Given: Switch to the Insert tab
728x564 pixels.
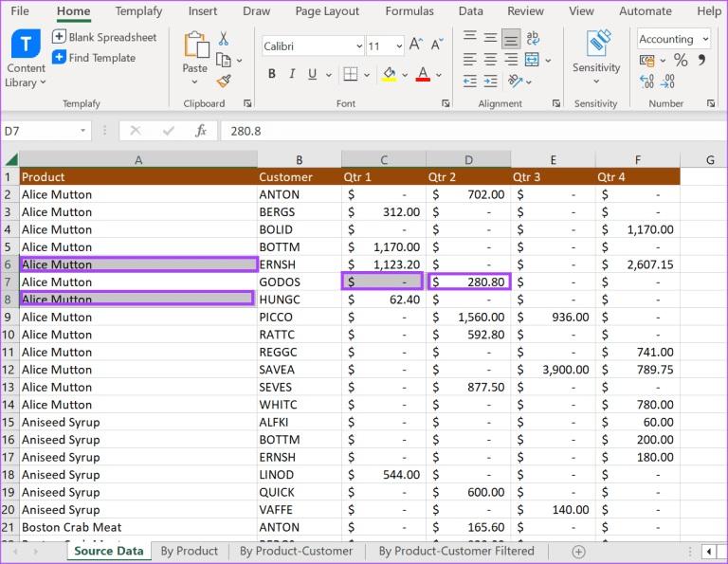Looking at the screenshot, I should pyautogui.click(x=203, y=11).
